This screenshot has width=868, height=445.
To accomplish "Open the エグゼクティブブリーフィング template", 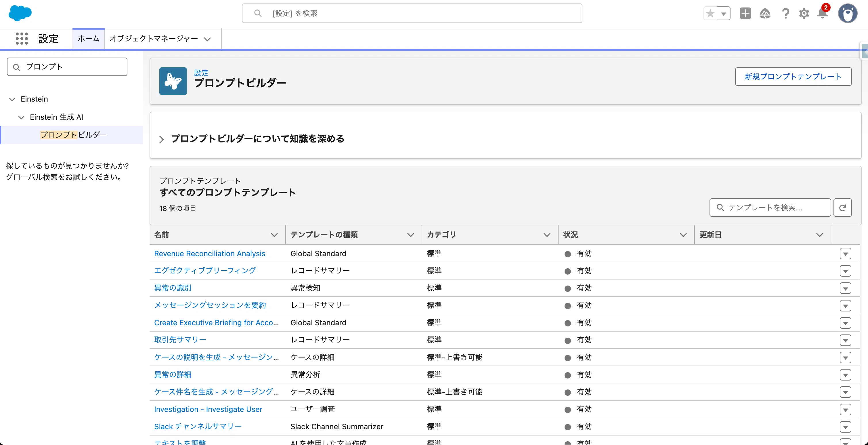I will pyautogui.click(x=205, y=271).
